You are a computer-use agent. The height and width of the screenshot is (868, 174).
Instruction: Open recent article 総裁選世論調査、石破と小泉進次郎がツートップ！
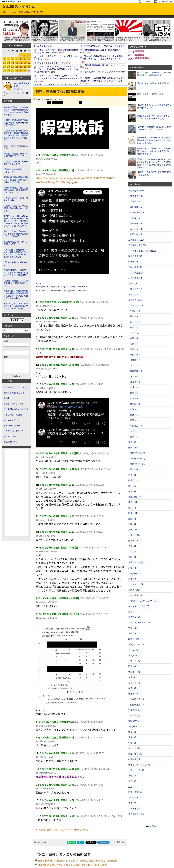coord(16,155)
